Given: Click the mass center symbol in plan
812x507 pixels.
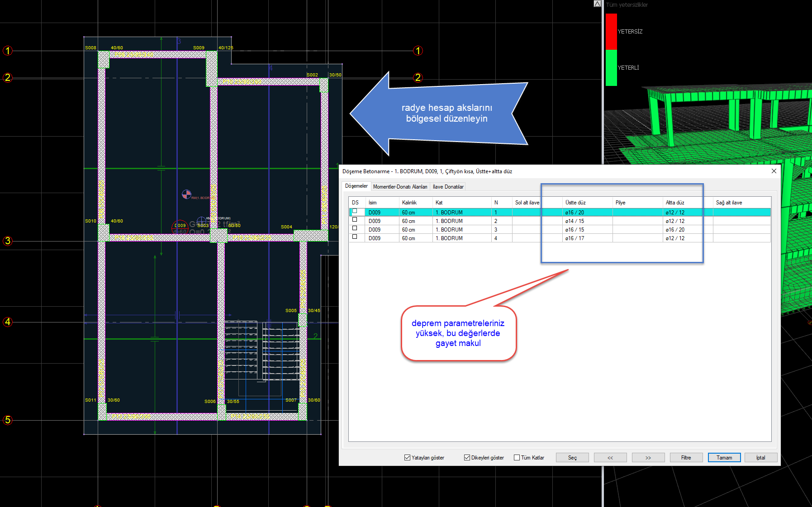Looking at the screenshot, I should coord(186,194).
